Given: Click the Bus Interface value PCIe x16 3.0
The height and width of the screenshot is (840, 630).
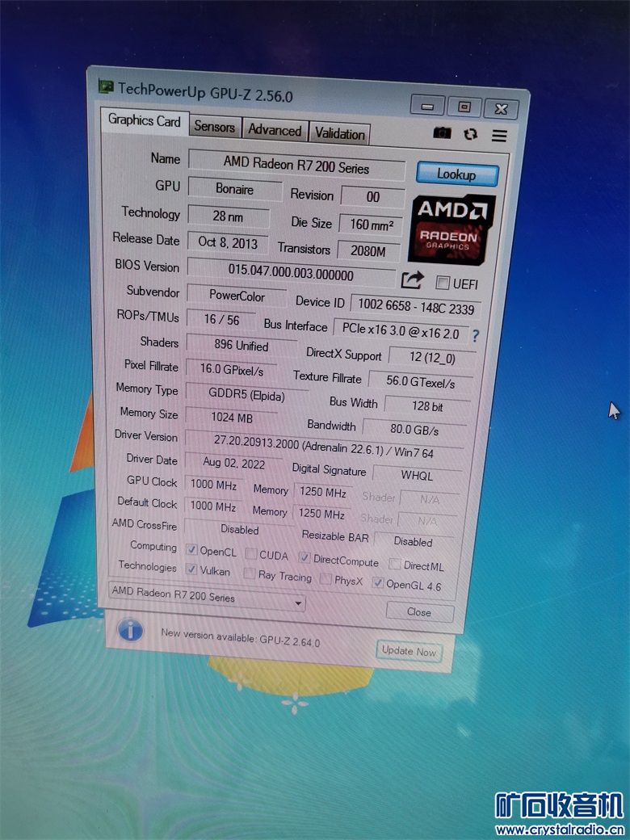Looking at the screenshot, I should [x=401, y=330].
